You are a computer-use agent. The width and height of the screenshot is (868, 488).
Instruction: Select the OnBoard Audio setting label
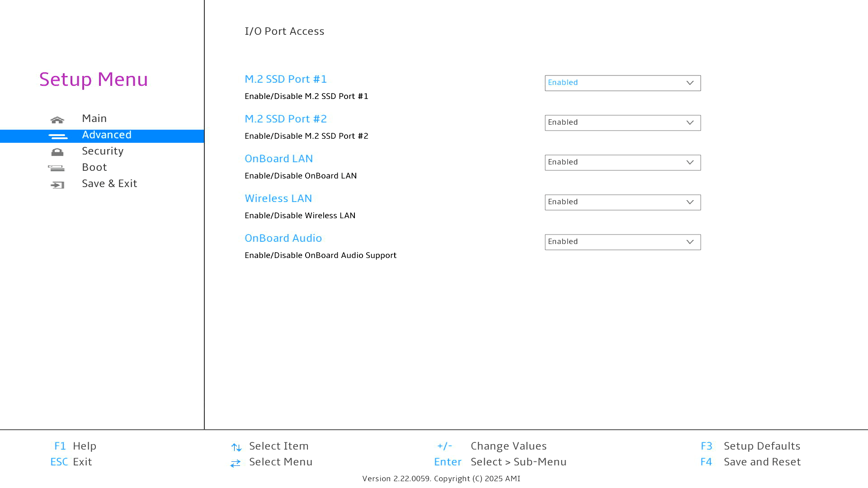coord(283,238)
